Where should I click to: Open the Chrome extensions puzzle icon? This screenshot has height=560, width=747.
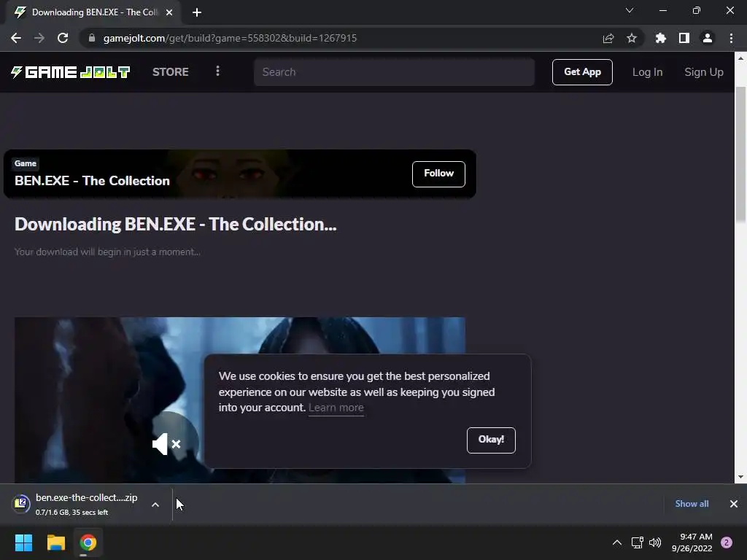[661, 38]
